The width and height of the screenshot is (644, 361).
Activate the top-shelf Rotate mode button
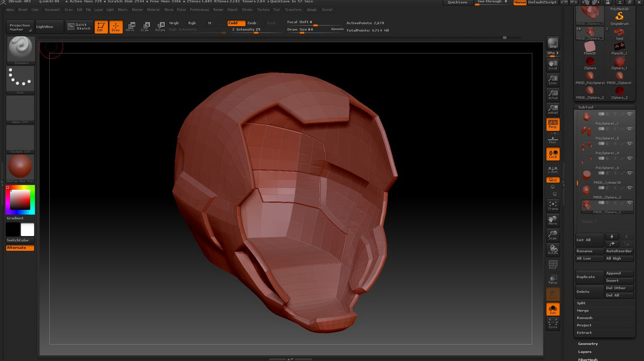(x=160, y=27)
